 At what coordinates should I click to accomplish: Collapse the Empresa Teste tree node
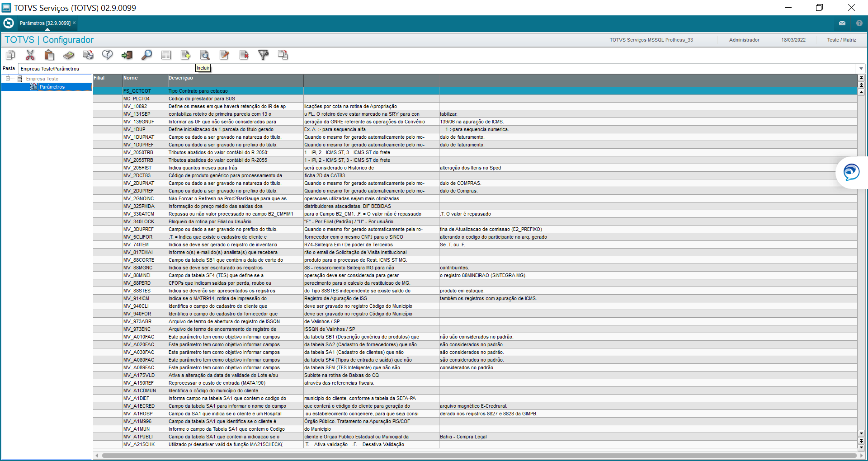point(8,79)
